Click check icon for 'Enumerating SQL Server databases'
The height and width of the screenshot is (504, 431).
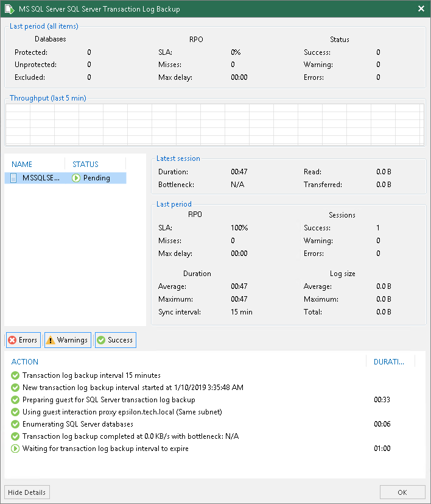pos(15,424)
